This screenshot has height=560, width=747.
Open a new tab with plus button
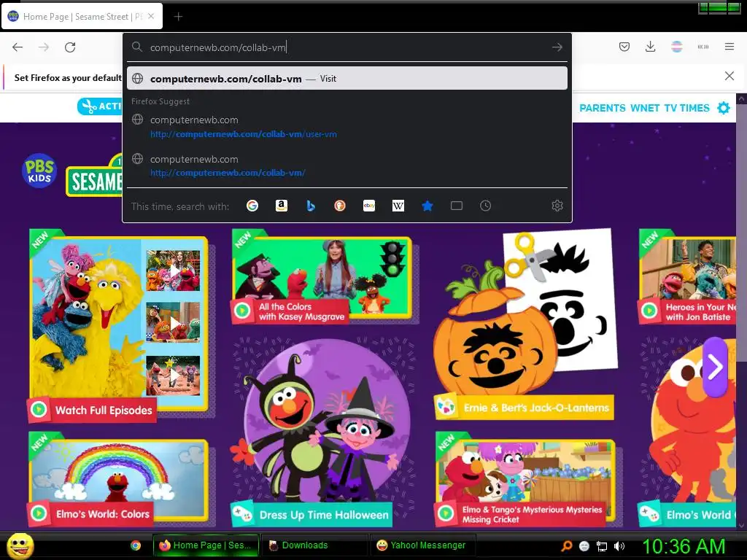click(x=178, y=17)
